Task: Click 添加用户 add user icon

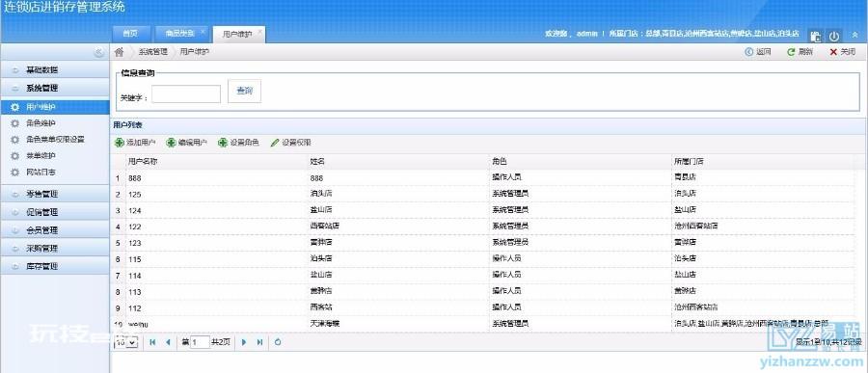Action: (x=119, y=143)
